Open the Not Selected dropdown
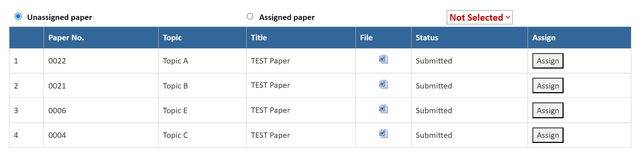 click(480, 17)
